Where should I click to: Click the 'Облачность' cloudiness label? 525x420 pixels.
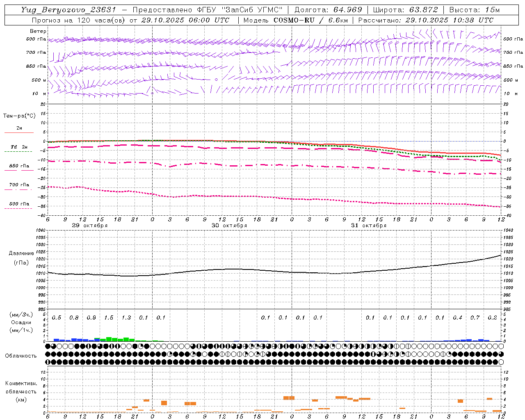(21, 356)
